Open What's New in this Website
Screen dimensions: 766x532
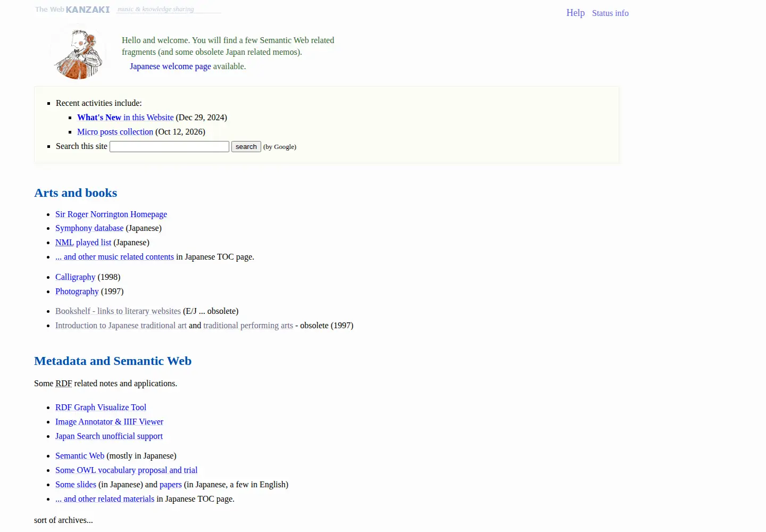(126, 118)
